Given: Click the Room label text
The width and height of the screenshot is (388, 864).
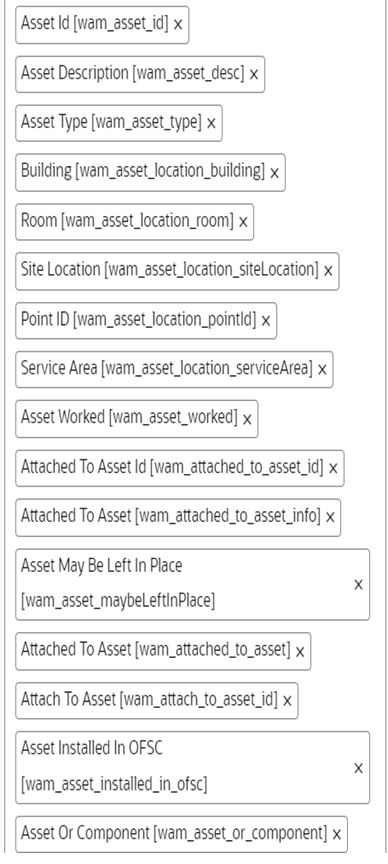Looking at the screenshot, I should coord(127,221).
